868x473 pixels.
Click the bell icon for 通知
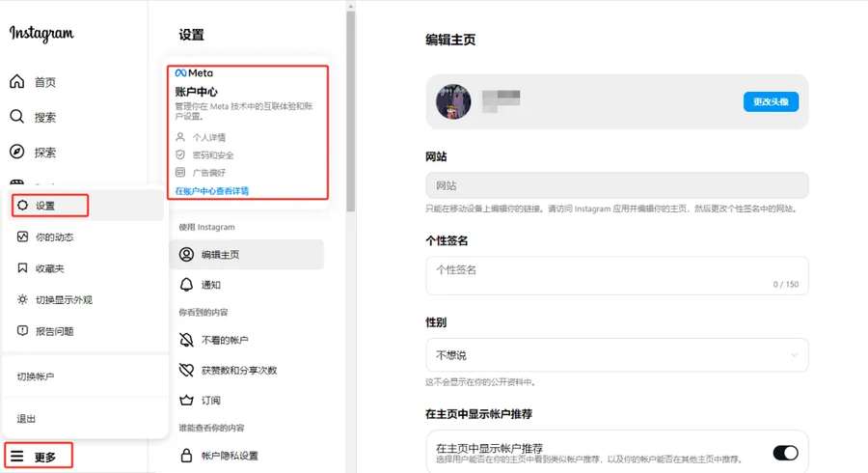coord(186,285)
